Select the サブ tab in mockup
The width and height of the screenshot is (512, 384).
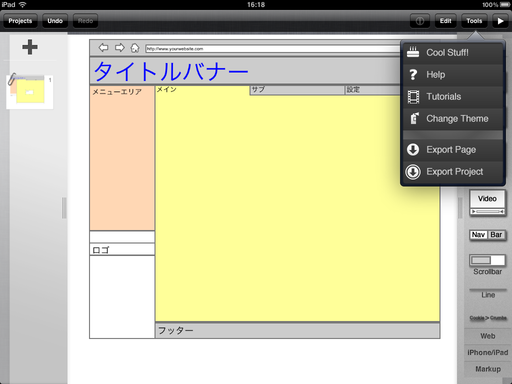297,90
